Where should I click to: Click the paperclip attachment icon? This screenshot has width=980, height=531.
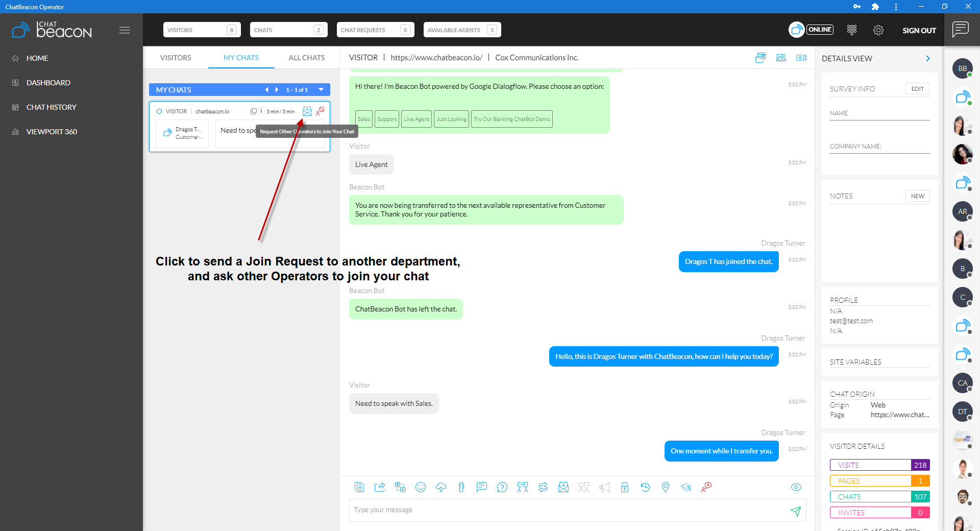pyautogui.click(x=461, y=487)
